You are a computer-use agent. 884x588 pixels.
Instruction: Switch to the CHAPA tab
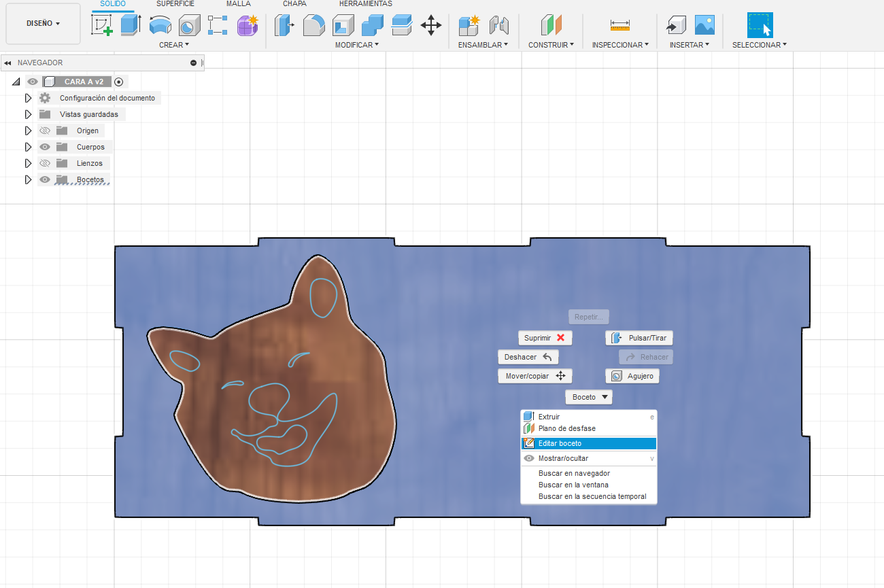295,4
